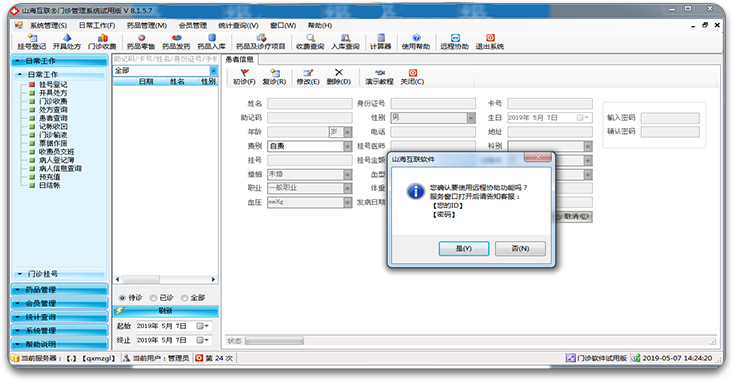Launch the 计算器 calculator tool
The height and width of the screenshot is (381, 733).
pos(381,42)
